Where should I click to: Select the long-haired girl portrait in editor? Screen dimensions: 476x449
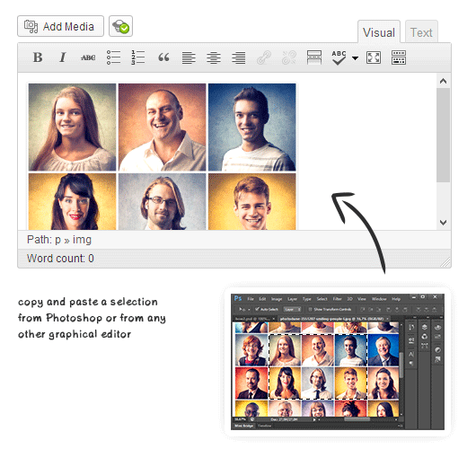tap(72, 128)
